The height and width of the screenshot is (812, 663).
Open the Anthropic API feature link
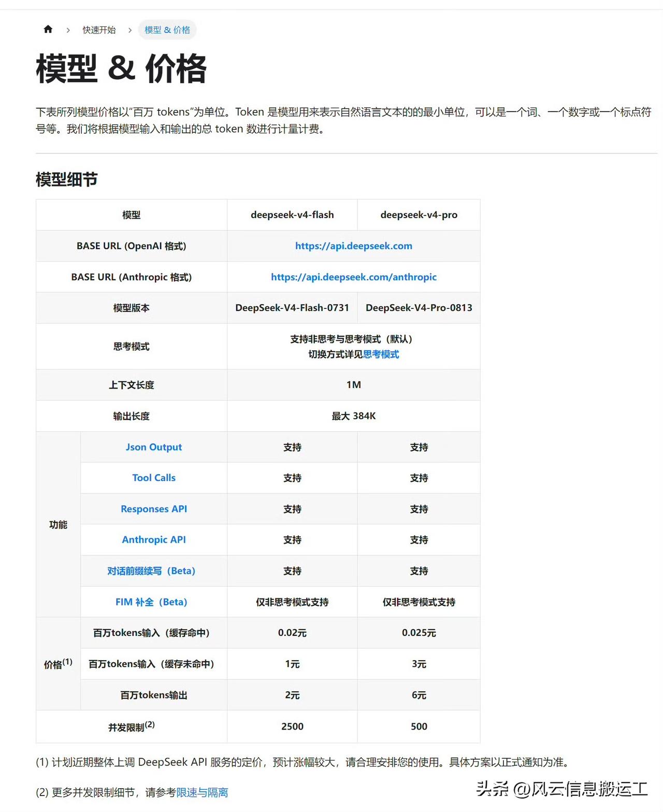coord(154,539)
